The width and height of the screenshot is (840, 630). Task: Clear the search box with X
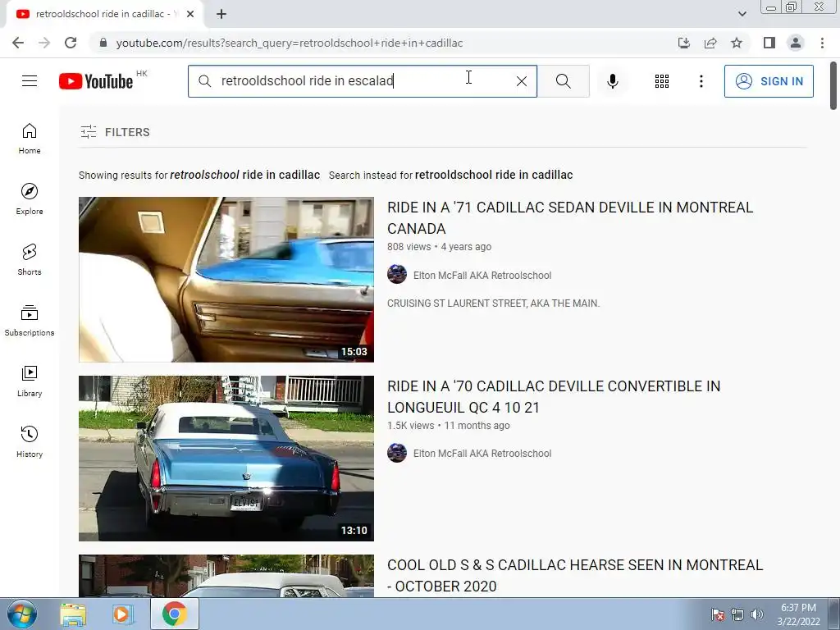pos(521,81)
